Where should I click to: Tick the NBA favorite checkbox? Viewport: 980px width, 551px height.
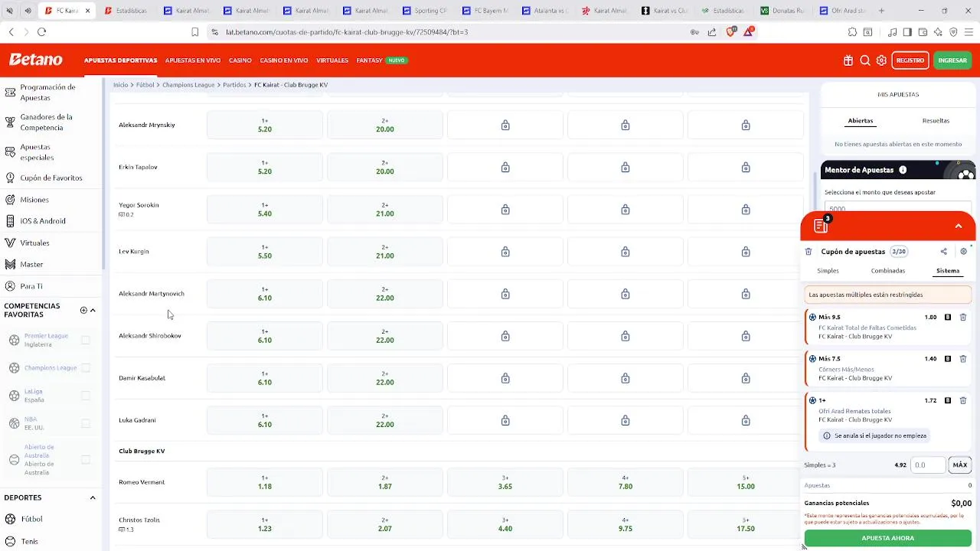click(86, 423)
